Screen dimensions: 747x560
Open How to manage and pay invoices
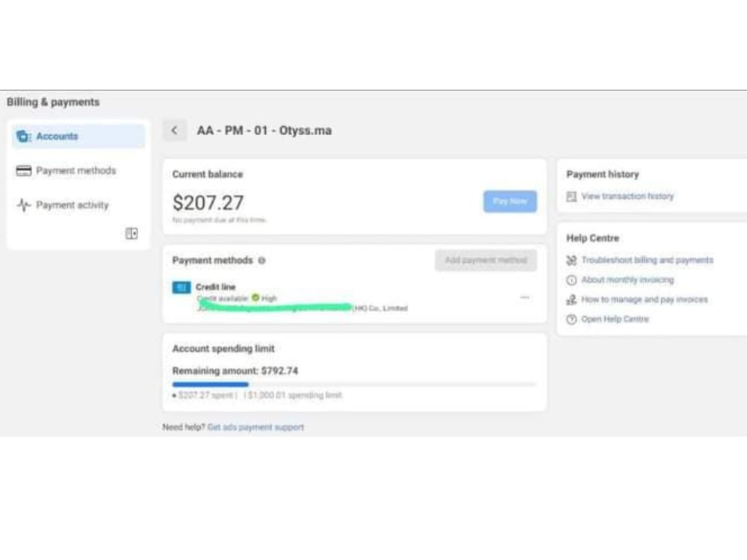coord(644,299)
